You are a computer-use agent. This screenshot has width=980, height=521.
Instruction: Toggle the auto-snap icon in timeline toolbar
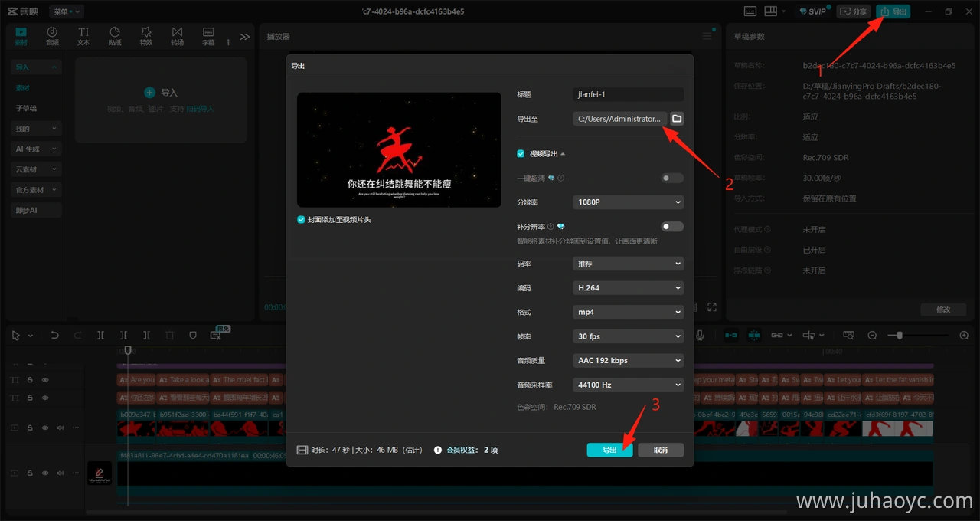pyautogui.click(x=754, y=336)
